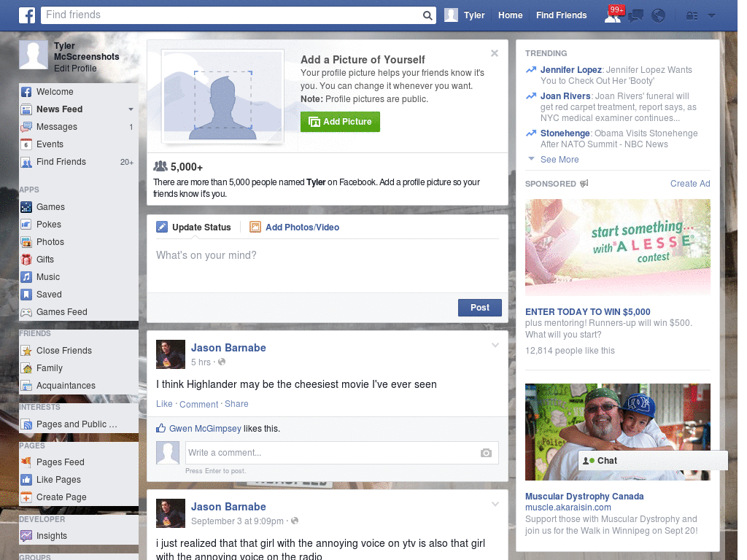
Task: Open Find Friends in top bar
Action: [561, 15]
